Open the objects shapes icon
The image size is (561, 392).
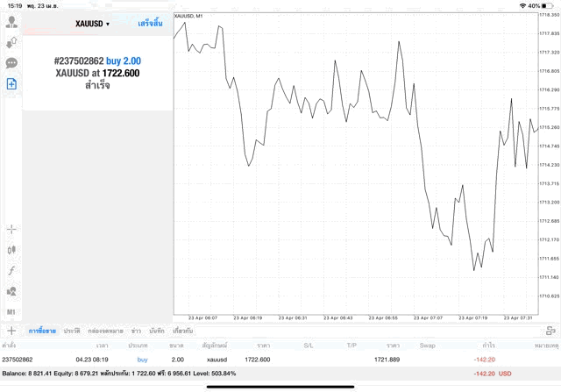(11, 291)
